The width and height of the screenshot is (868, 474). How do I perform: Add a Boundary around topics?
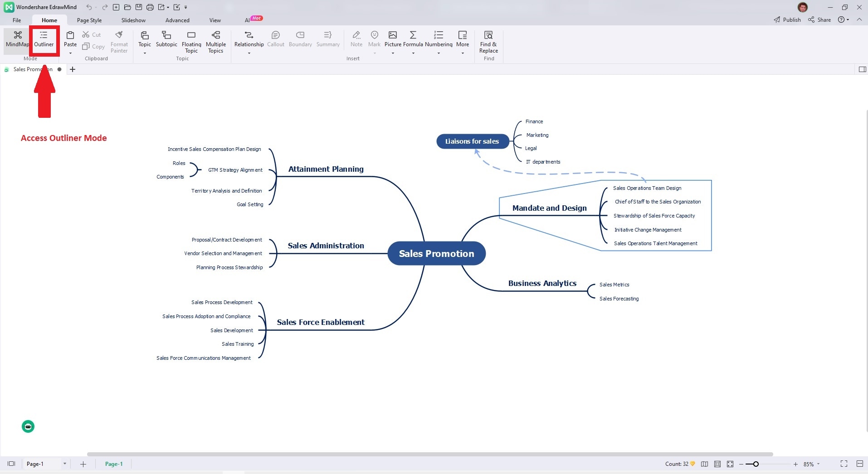coord(300,39)
